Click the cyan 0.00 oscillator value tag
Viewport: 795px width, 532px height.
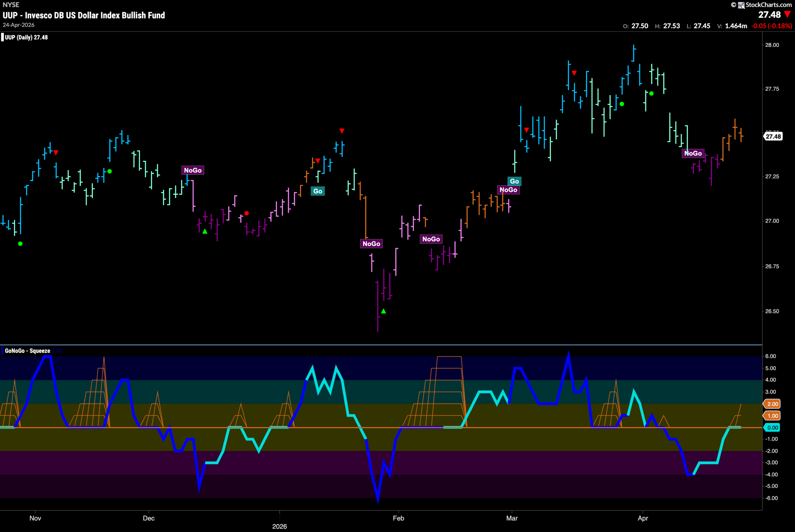coord(772,428)
